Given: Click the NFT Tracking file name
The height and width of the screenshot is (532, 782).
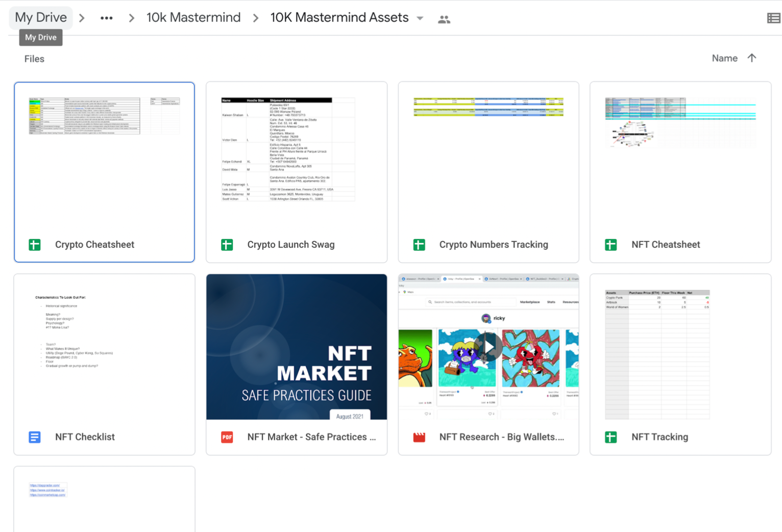Looking at the screenshot, I should pyautogui.click(x=659, y=437).
